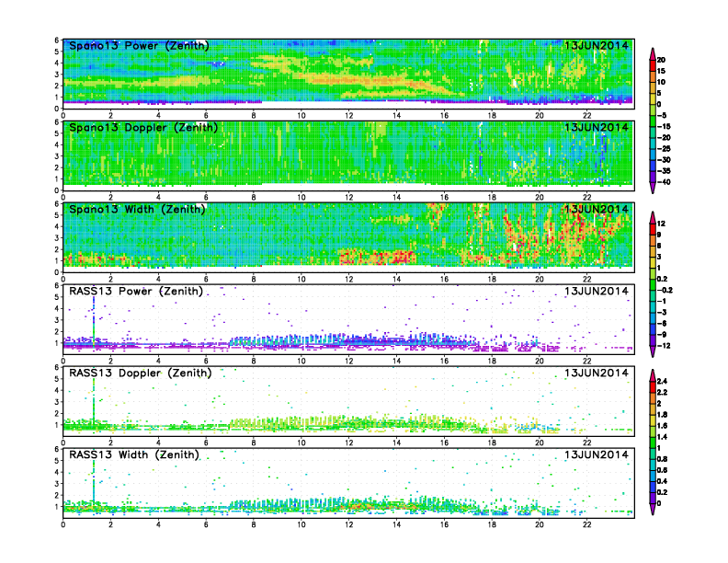Viewport: 728px width, 563px height.
Task: Click the pink top arrow of the bottom colorbar
Action: (x=653, y=375)
